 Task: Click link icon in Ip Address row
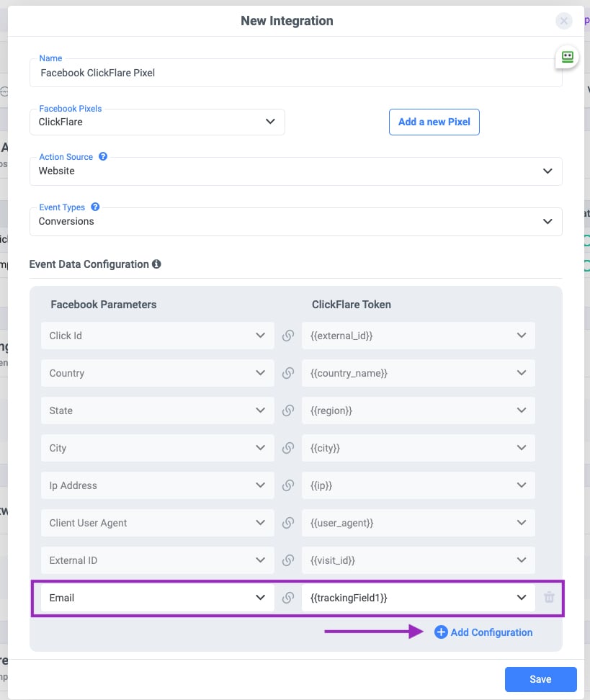coord(288,485)
